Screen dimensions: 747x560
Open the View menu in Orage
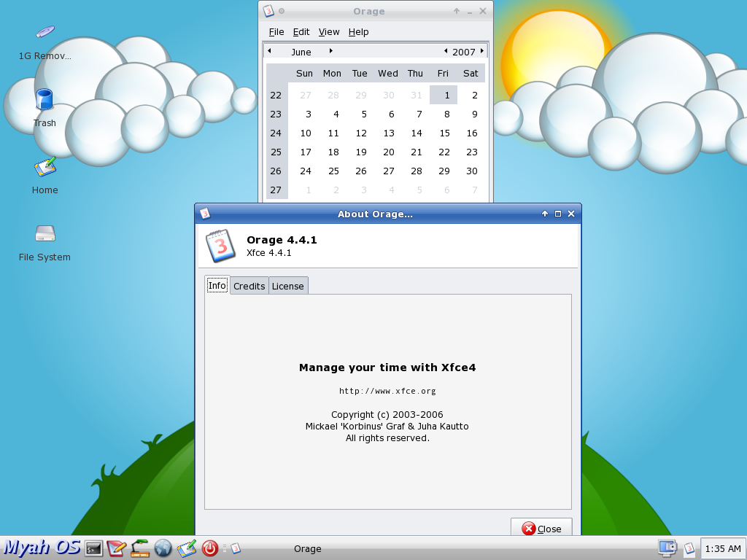329,32
